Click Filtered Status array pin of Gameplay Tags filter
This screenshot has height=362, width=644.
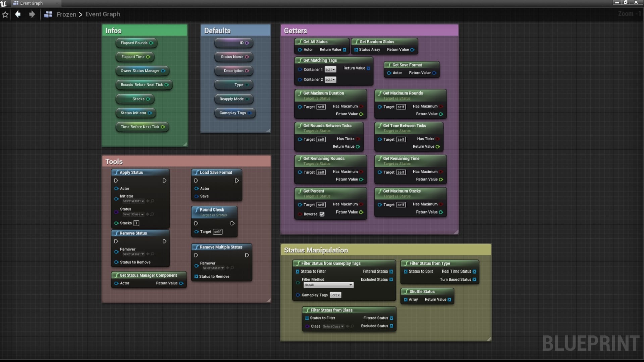pos(391,271)
